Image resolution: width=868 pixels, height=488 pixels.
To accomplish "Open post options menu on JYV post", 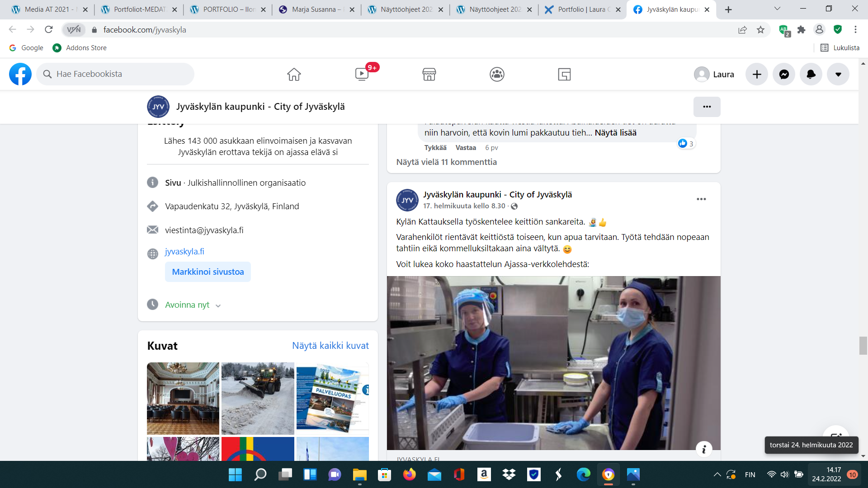I will [701, 199].
